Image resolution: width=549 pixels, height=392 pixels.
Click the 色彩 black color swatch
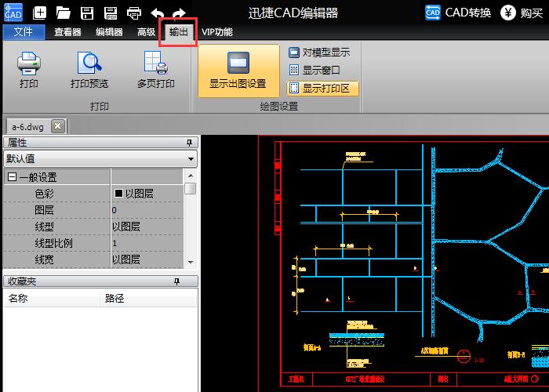pos(119,194)
